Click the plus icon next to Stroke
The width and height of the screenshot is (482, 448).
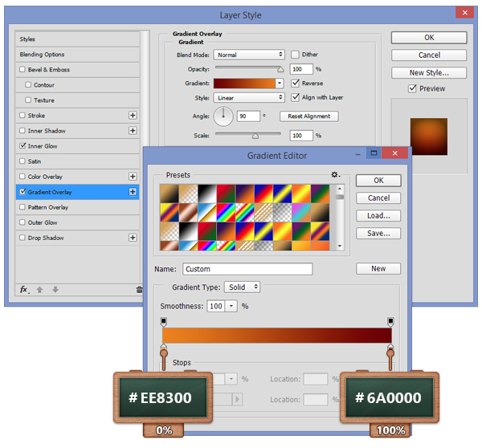[x=133, y=116]
